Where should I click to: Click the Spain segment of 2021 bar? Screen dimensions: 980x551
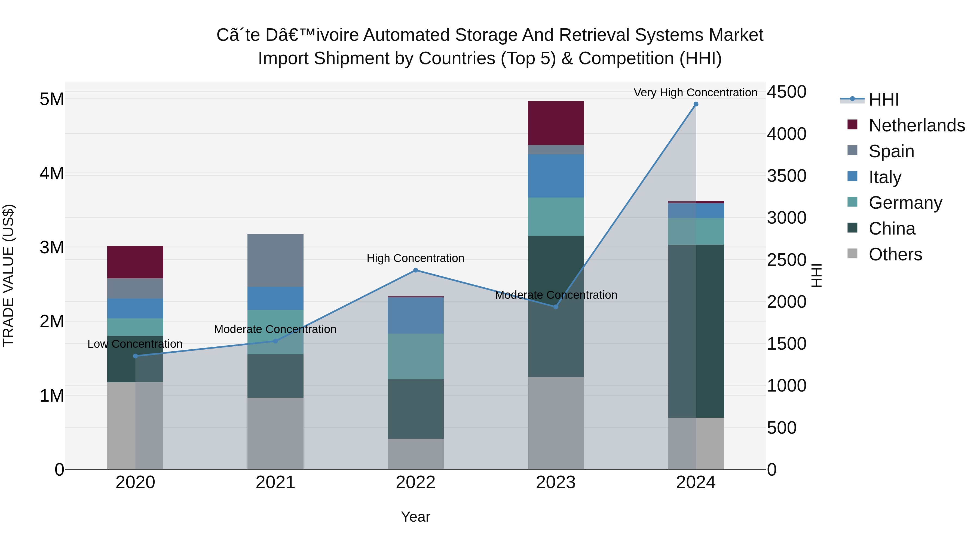[x=275, y=260]
